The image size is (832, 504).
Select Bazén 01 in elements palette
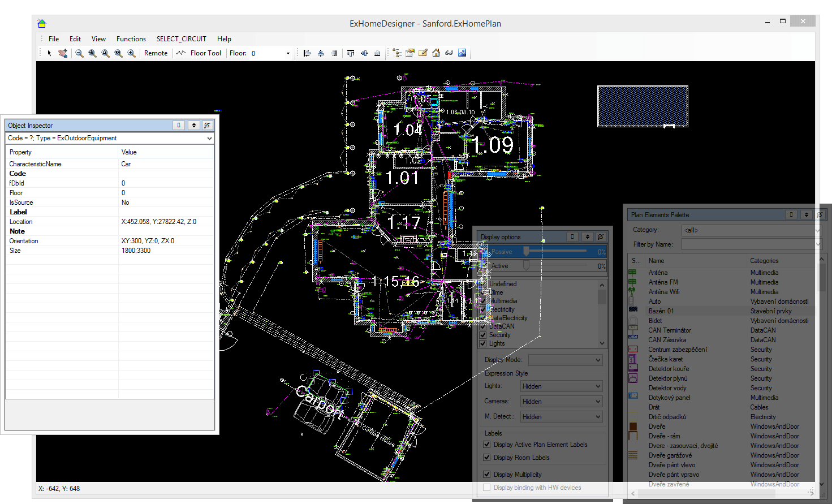tap(661, 311)
